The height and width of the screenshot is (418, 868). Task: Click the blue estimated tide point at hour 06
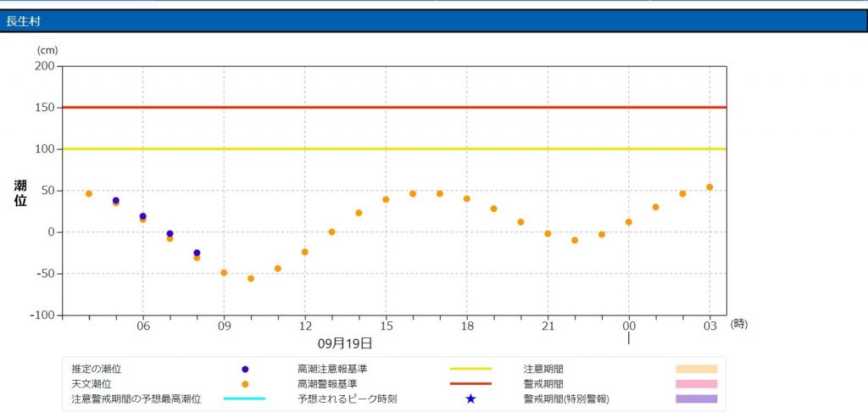point(142,216)
